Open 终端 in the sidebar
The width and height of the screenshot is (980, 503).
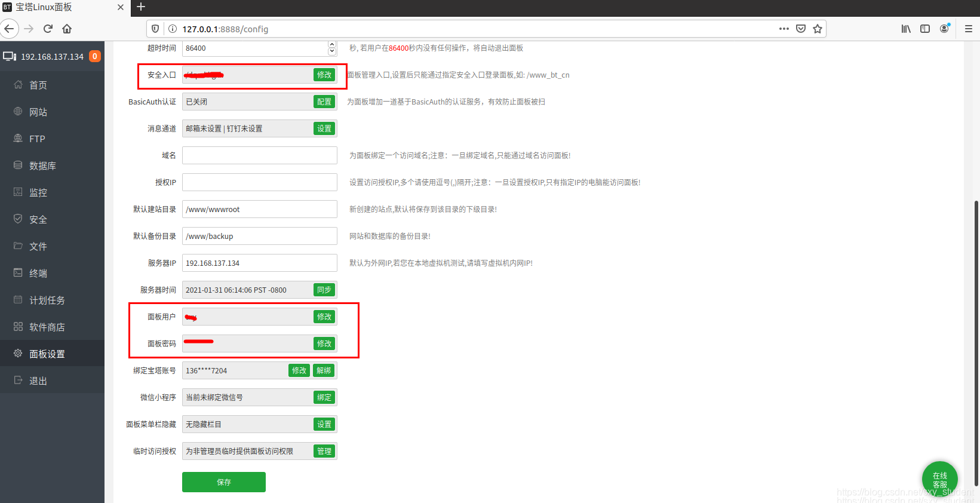[52, 273]
